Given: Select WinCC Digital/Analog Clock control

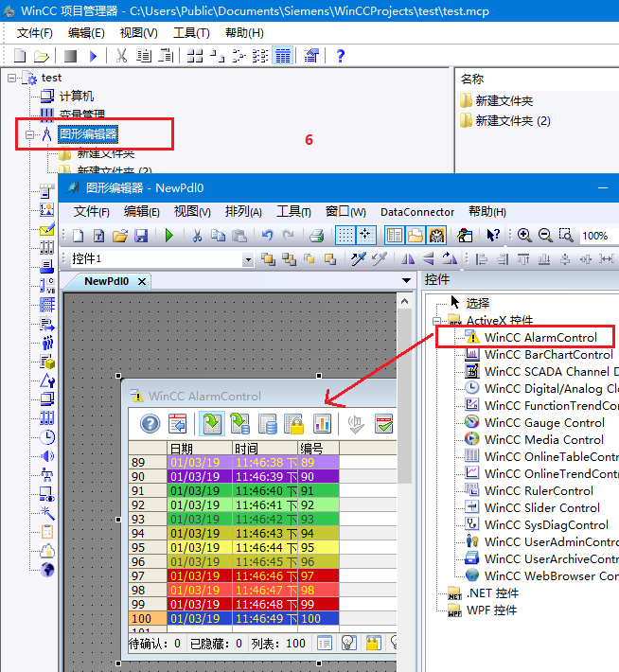Looking at the screenshot, I should [x=552, y=389].
